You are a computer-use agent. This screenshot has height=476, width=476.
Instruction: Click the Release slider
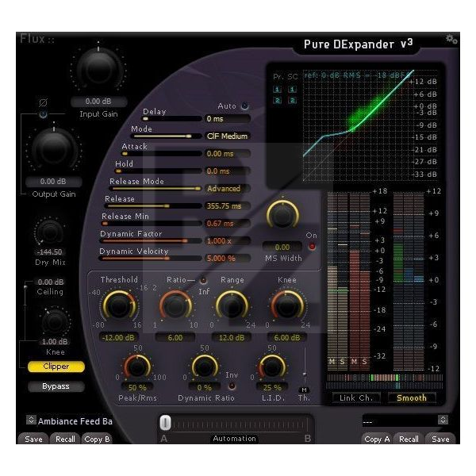click(x=153, y=205)
